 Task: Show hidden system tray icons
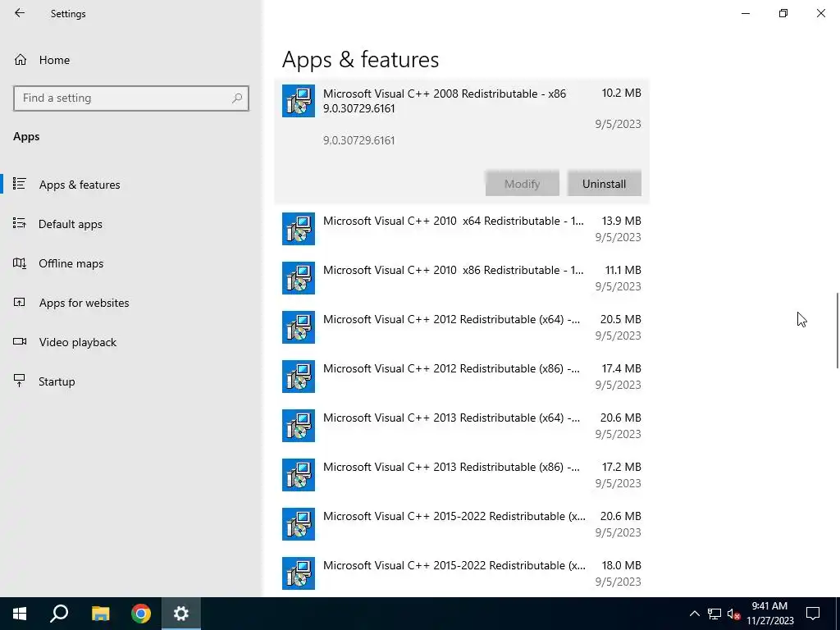(x=694, y=614)
